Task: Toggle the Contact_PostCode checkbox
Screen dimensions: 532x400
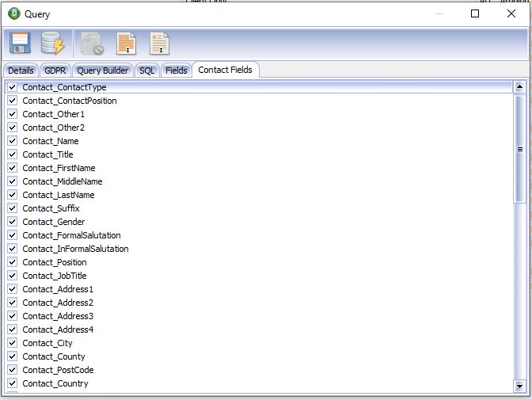Action: tap(12, 369)
